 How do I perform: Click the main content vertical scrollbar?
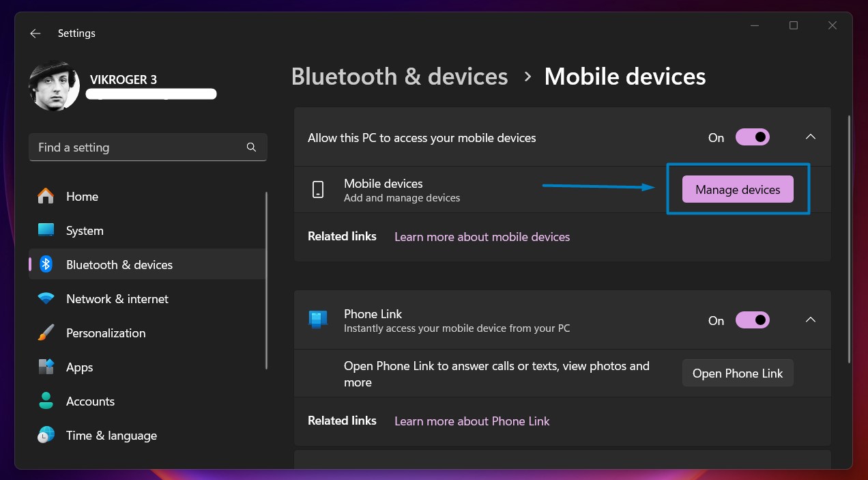pyautogui.click(x=849, y=239)
